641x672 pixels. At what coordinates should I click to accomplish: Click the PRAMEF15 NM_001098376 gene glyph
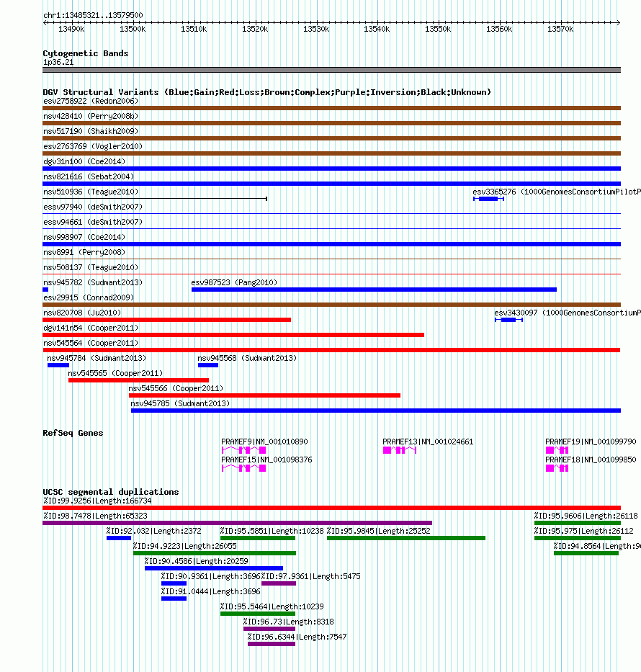click(x=244, y=468)
